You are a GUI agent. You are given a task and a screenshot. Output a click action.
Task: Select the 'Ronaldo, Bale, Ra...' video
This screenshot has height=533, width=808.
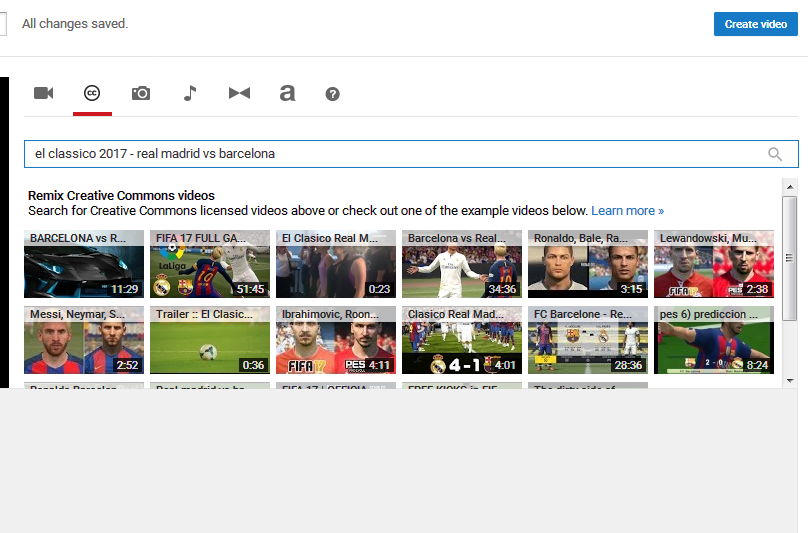pyautogui.click(x=588, y=264)
